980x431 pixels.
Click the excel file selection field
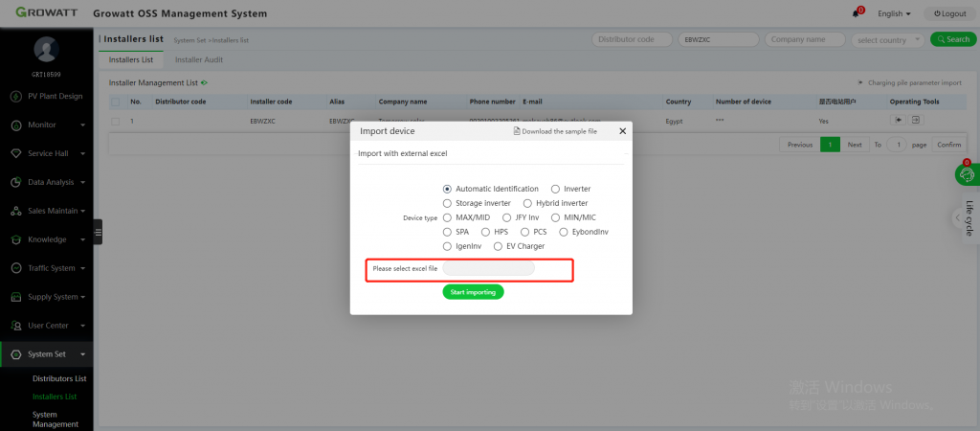coord(488,269)
